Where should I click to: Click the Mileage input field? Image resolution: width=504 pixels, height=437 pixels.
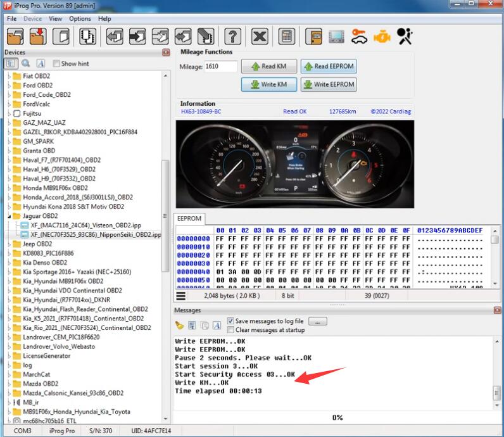point(220,66)
